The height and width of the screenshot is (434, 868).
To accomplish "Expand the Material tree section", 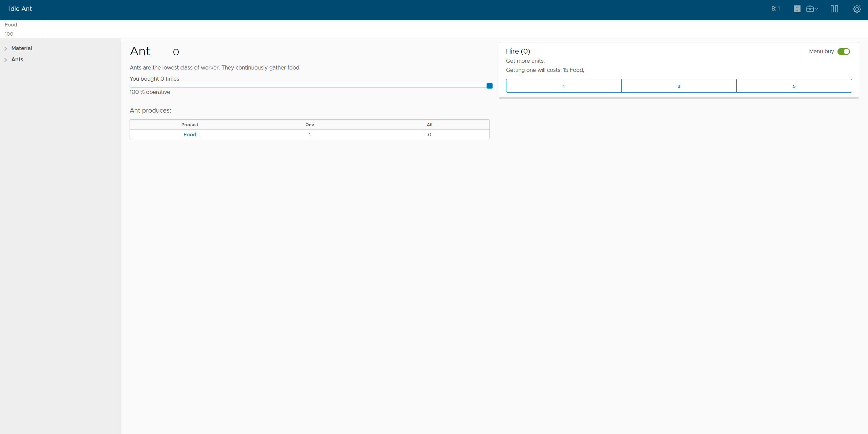I will (x=6, y=48).
